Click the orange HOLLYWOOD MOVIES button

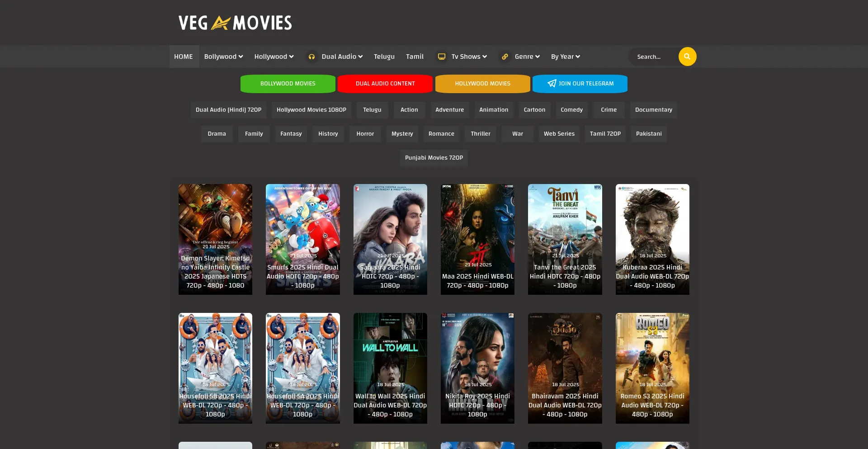point(483,84)
